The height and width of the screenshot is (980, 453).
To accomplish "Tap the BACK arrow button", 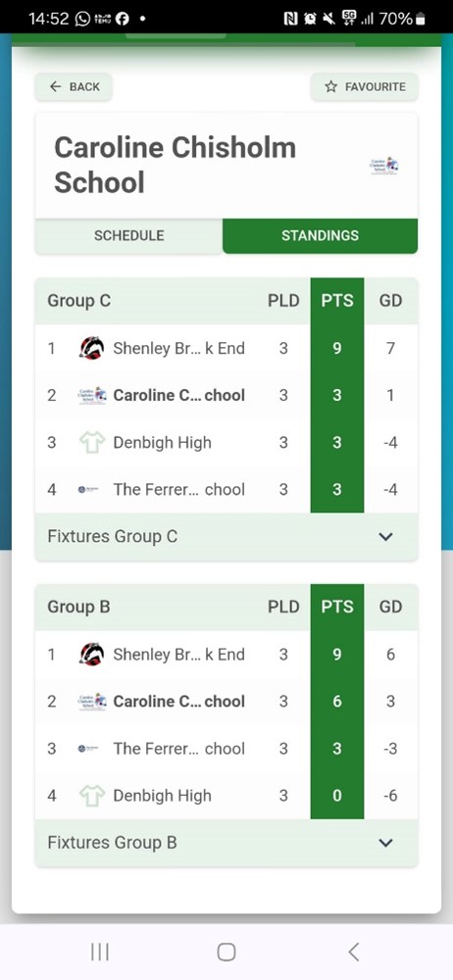I will click(x=74, y=87).
